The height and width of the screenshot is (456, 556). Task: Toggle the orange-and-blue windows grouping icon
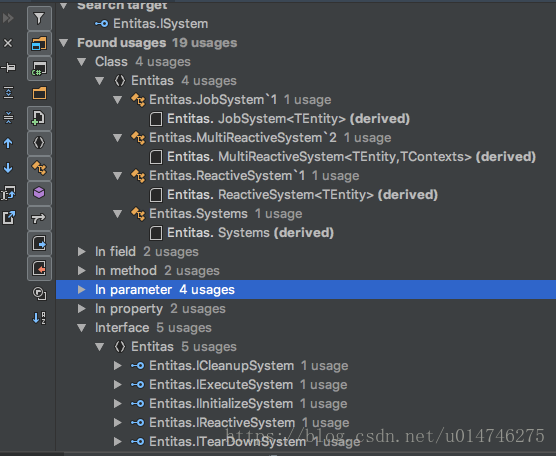point(39,44)
